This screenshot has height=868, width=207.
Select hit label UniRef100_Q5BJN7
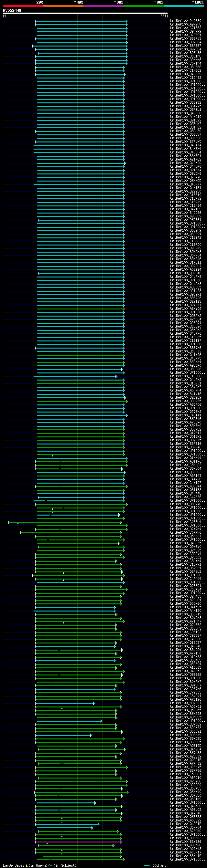click(x=186, y=124)
